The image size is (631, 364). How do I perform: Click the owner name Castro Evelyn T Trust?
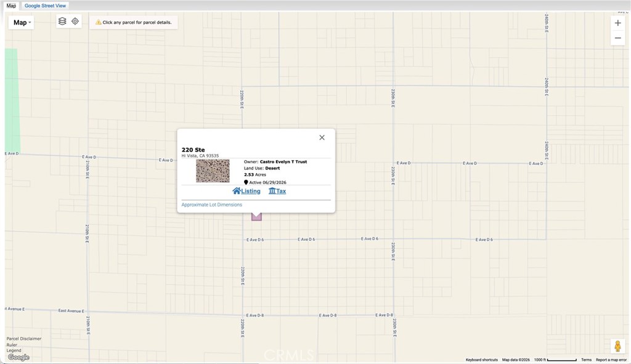click(283, 162)
